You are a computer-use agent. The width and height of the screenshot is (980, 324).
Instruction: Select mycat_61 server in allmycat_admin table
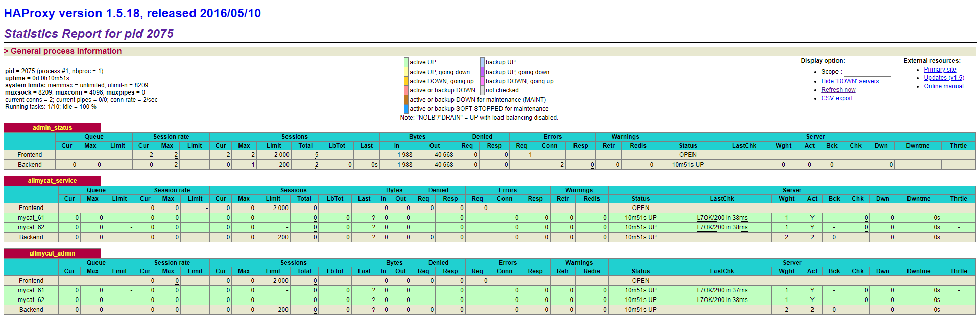click(31, 290)
